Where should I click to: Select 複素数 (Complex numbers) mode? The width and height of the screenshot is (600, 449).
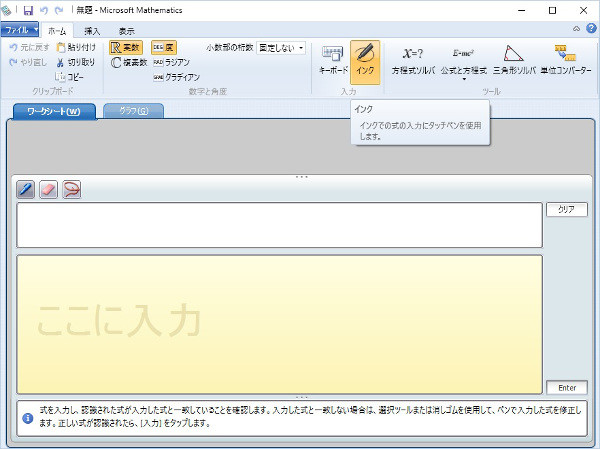[x=129, y=62]
